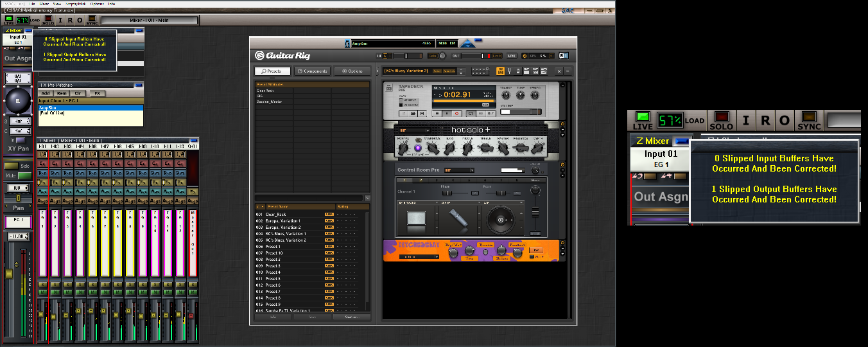
Task: Toggle the Solo button on Z Mixer channel
Action: tap(11, 166)
